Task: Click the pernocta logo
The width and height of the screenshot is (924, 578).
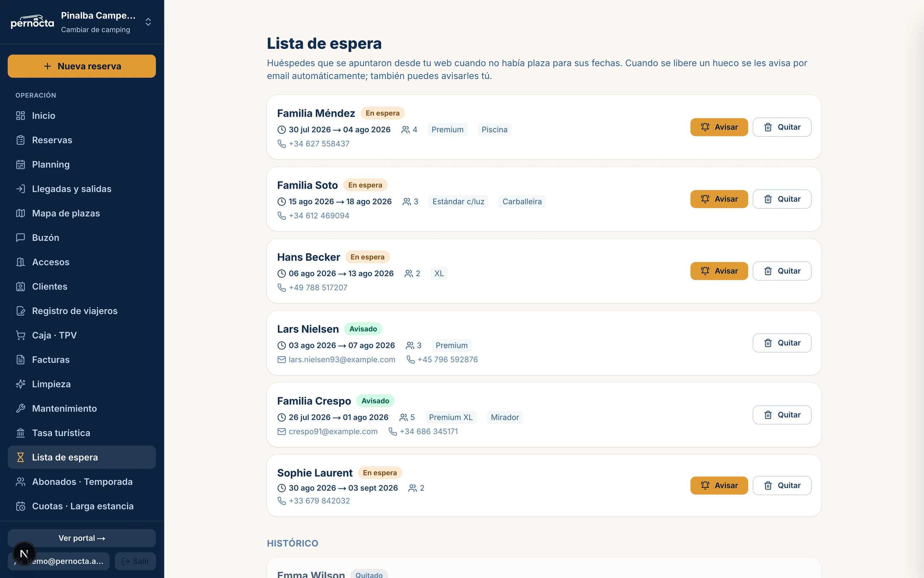Action: [32, 22]
